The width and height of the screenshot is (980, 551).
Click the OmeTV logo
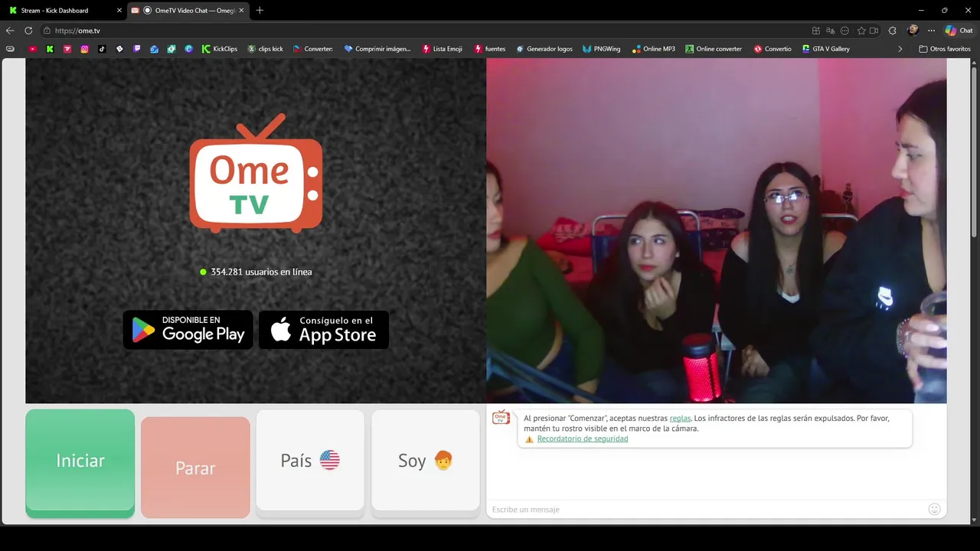[x=256, y=174]
